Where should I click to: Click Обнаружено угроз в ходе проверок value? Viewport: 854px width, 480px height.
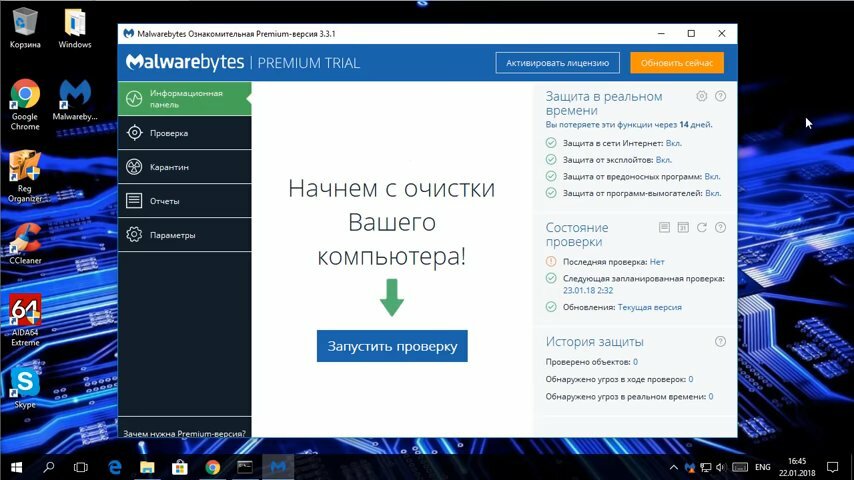[691, 379]
